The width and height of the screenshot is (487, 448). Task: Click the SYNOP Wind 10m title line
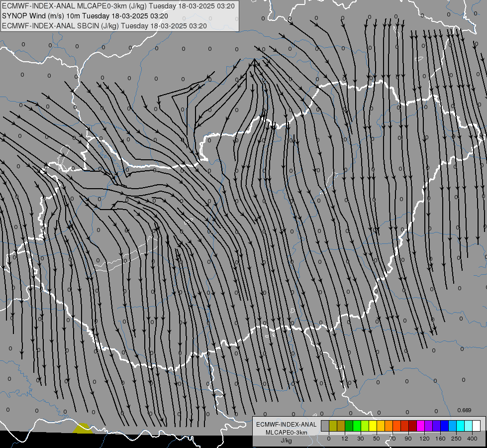(x=85, y=16)
